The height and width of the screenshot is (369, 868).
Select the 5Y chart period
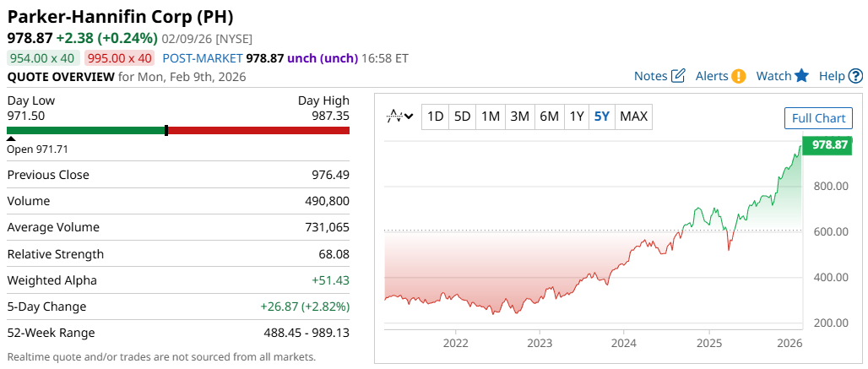[x=601, y=117]
